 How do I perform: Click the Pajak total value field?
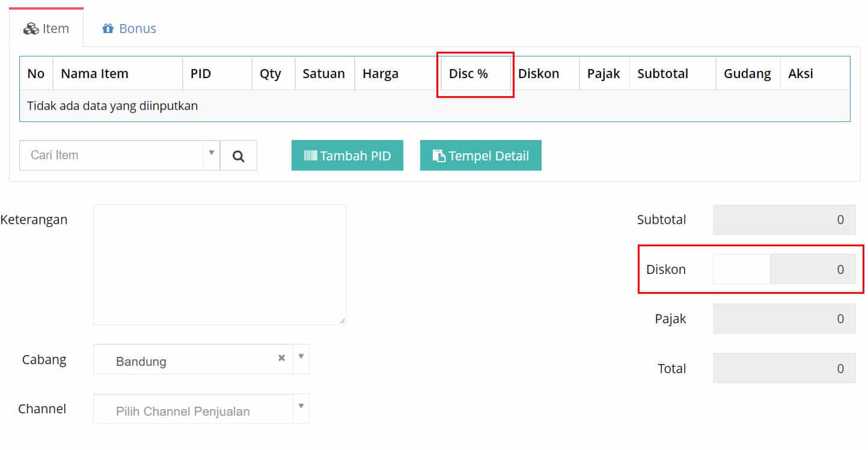[784, 318]
